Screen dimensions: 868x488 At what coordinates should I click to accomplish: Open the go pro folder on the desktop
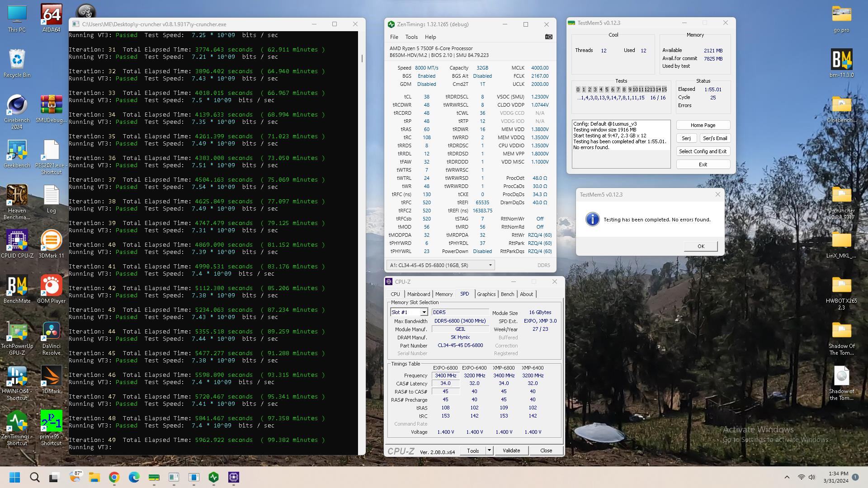(841, 18)
